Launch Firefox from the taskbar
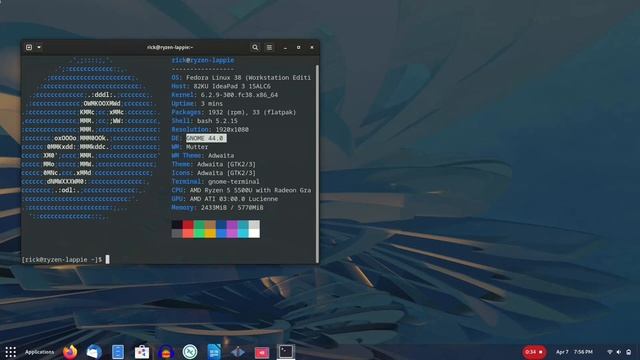The height and width of the screenshot is (360, 640). (x=70, y=352)
